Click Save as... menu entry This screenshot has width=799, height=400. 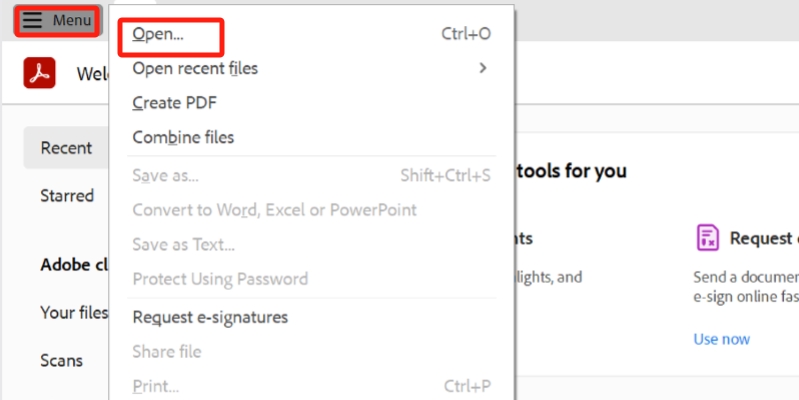(x=165, y=176)
